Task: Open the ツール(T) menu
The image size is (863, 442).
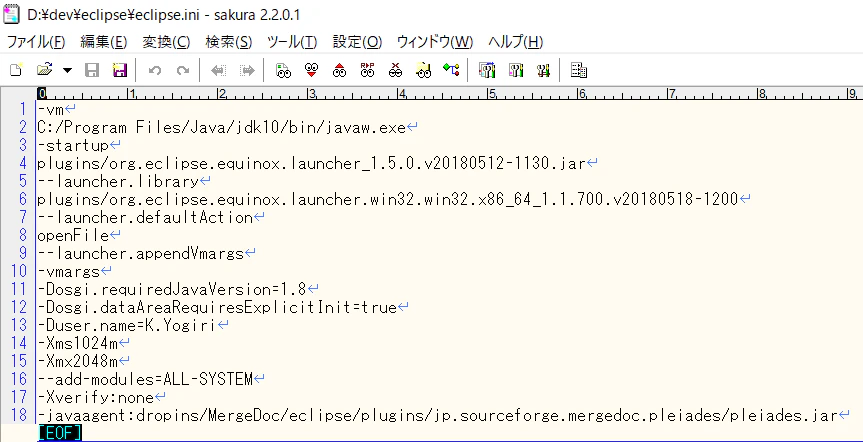Action: (x=292, y=42)
